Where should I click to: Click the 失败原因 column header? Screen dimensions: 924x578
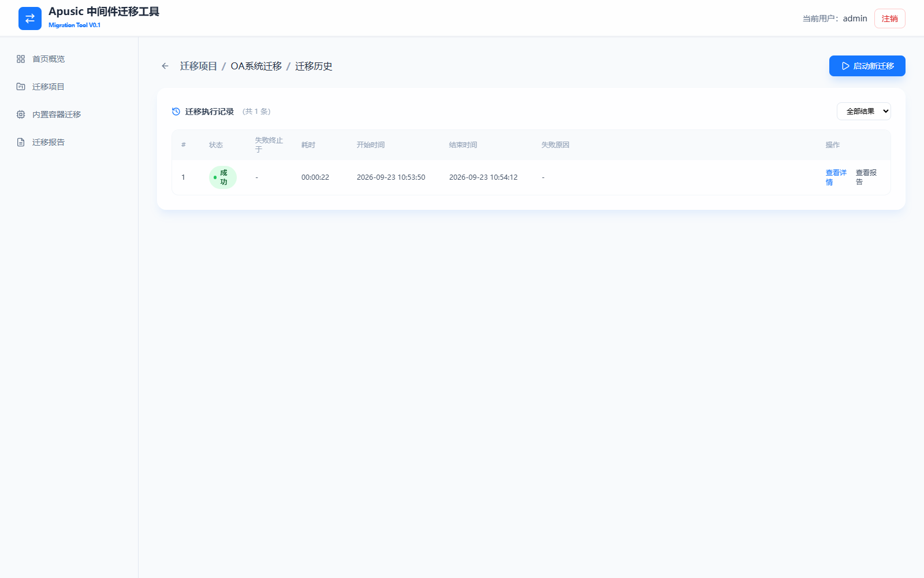pos(555,145)
